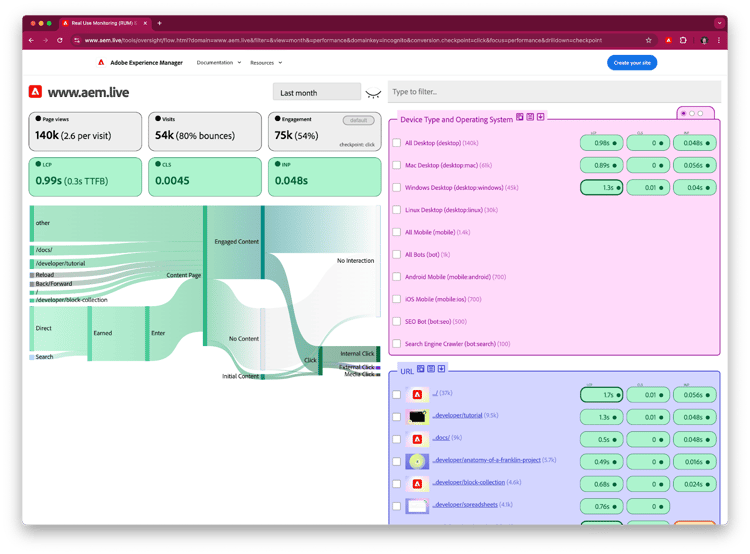Expand the Resources menu

click(266, 63)
